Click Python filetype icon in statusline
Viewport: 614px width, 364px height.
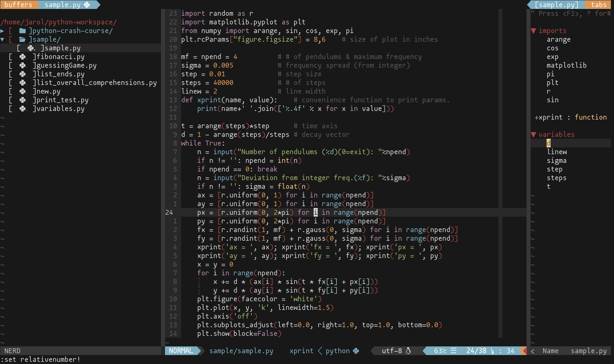click(356, 351)
